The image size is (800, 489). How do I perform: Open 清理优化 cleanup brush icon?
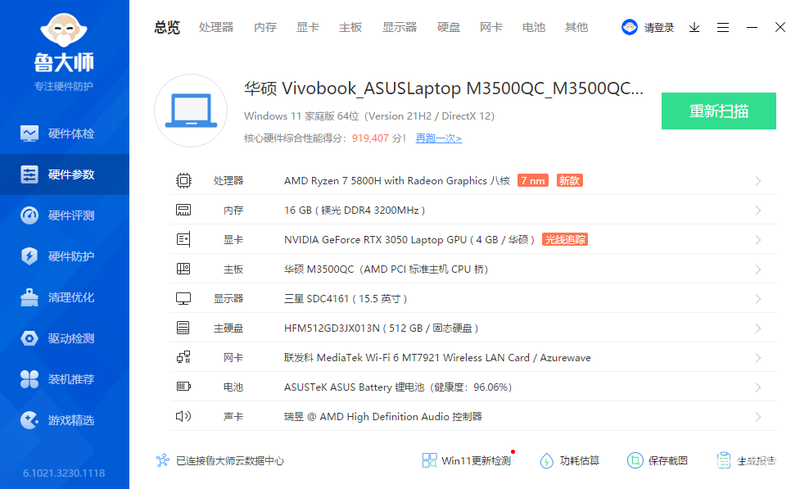29,297
